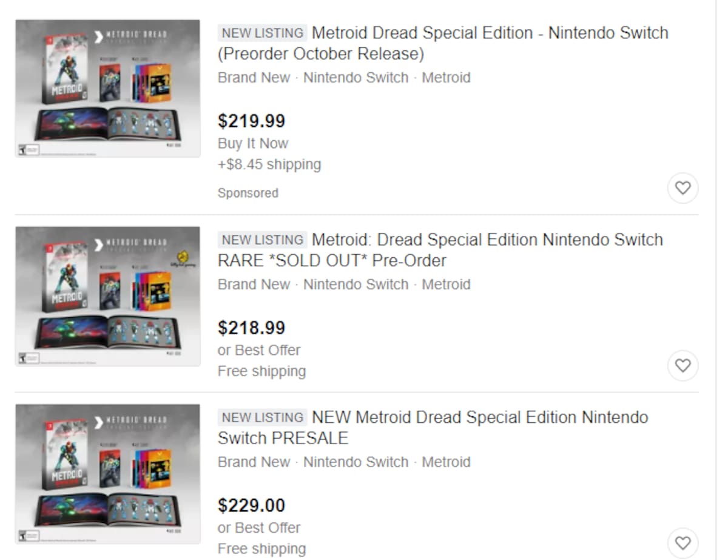Click the $219.99 price

click(x=251, y=121)
